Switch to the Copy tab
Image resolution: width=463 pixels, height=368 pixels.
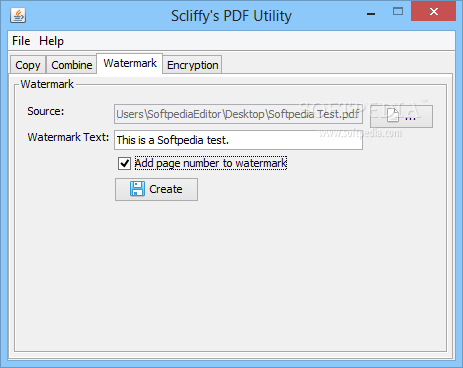click(28, 65)
